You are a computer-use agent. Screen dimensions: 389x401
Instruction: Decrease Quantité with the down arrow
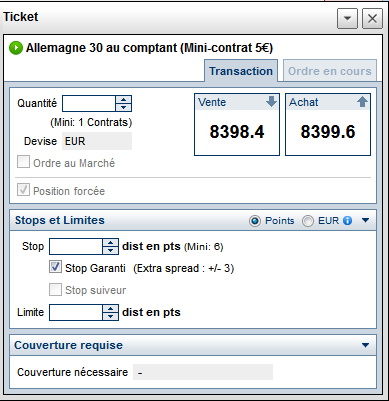(x=124, y=107)
